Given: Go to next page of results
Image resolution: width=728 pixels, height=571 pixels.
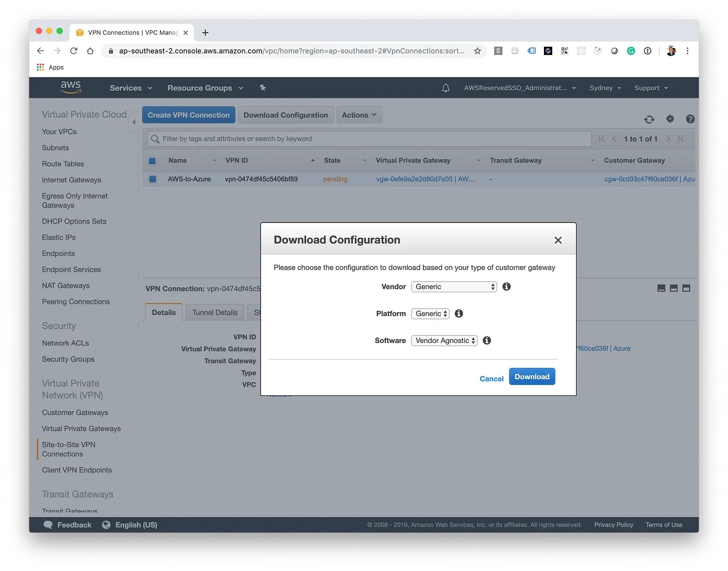Looking at the screenshot, I should point(668,139).
